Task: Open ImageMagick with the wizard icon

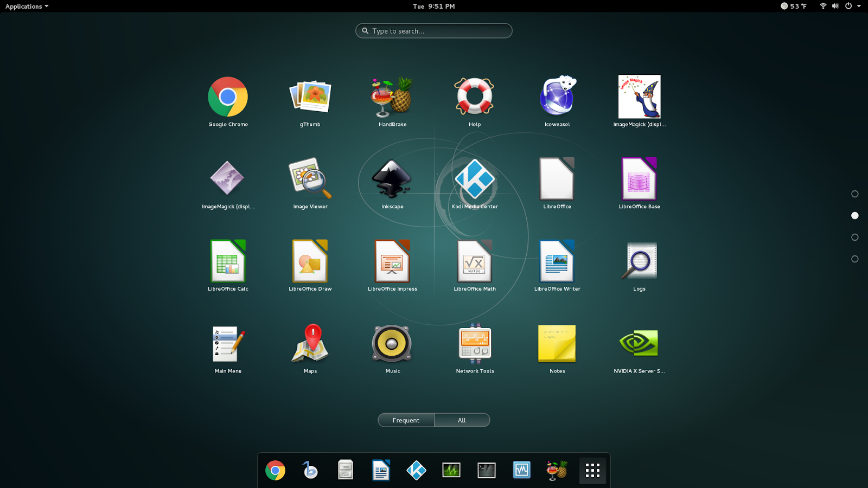Action: [x=640, y=97]
